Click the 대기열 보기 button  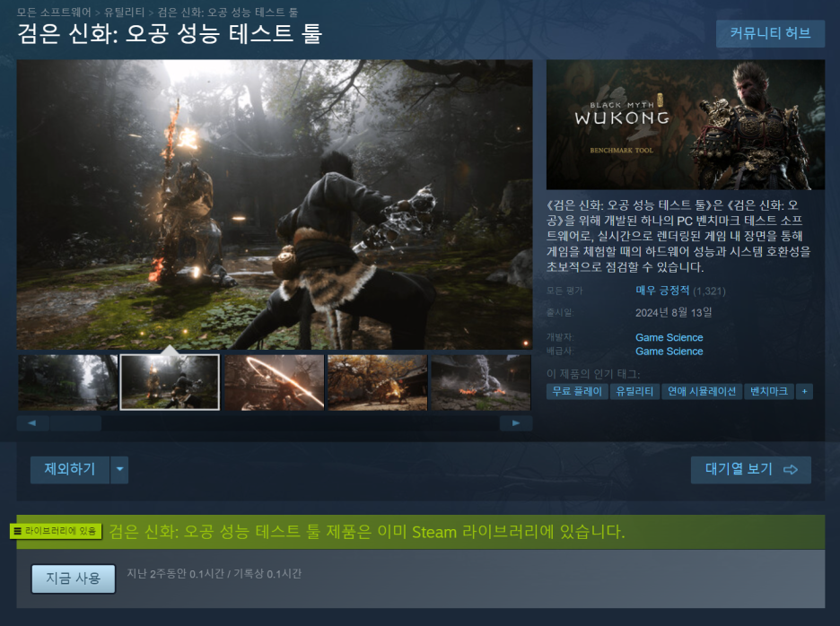click(750, 470)
